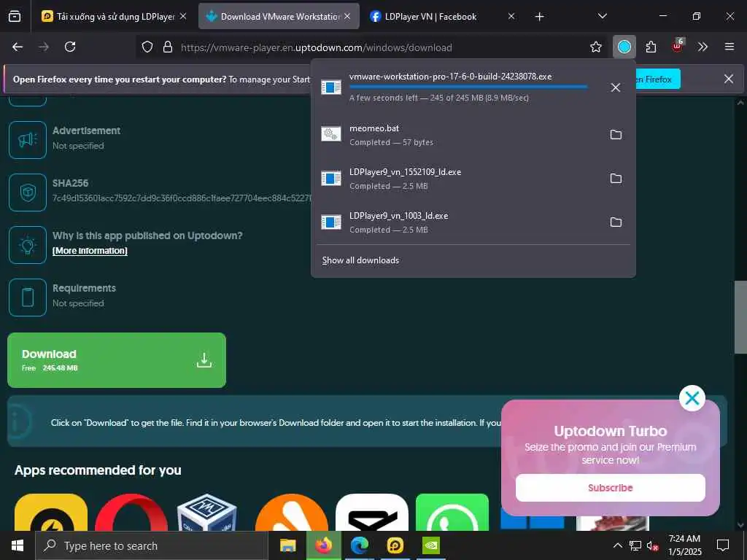The height and width of the screenshot is (560, 747).
Task: Click the uptodown.com address bar
Action: 371,47
